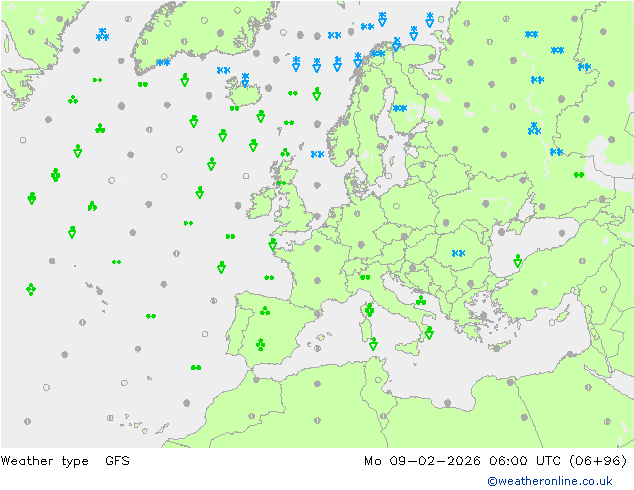Image resolution: width=634 pixels, height=490 pixels.
Task: Select the shower symbol just south of Sardinia
Action: [x=373, y=344]
